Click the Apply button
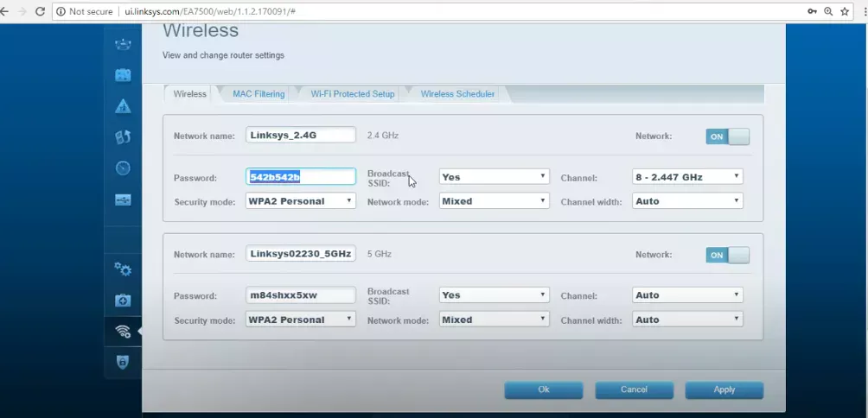Screen dimensions: 868x418 (x=724, y=389)
